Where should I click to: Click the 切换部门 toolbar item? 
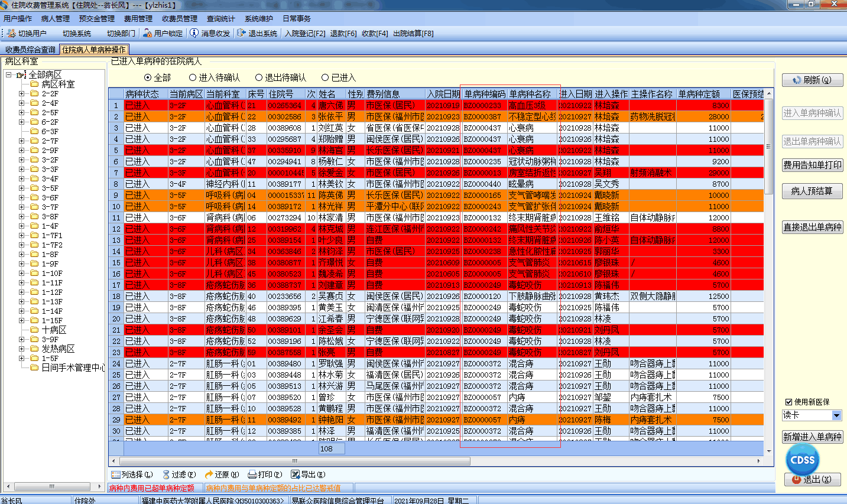(x=121, y=33)
